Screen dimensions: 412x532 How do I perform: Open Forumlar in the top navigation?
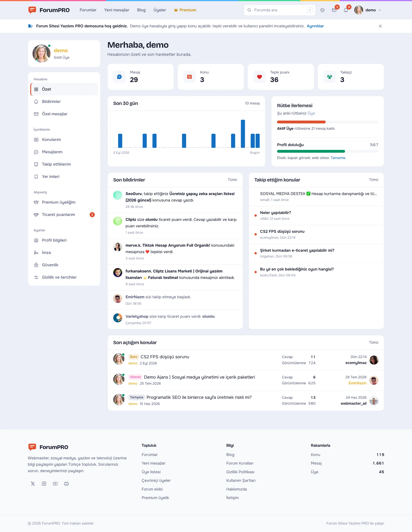click(x=88, y=10)
